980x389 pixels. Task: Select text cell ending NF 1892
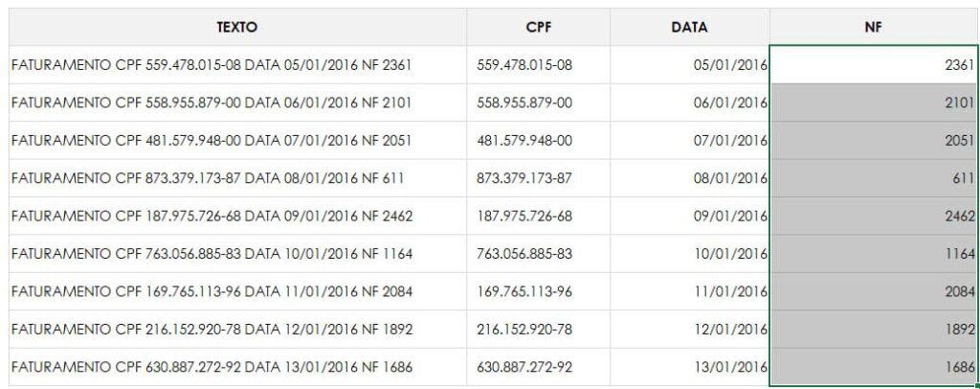[x=237, y=329]
